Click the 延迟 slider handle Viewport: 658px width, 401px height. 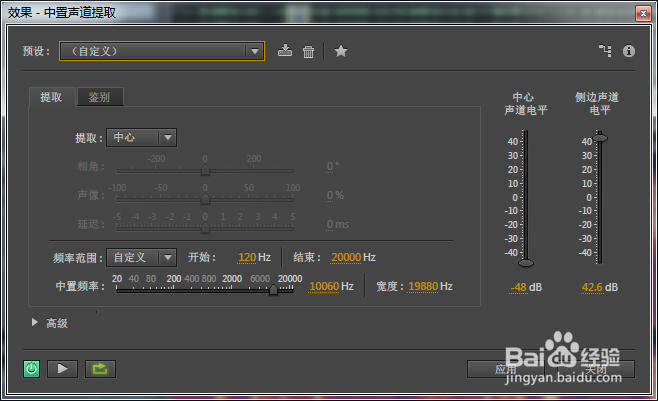205,228
